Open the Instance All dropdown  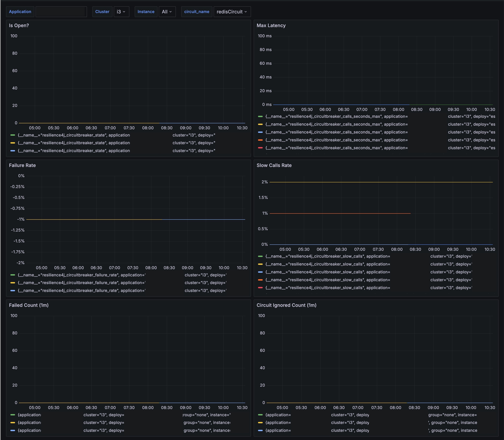167,12
